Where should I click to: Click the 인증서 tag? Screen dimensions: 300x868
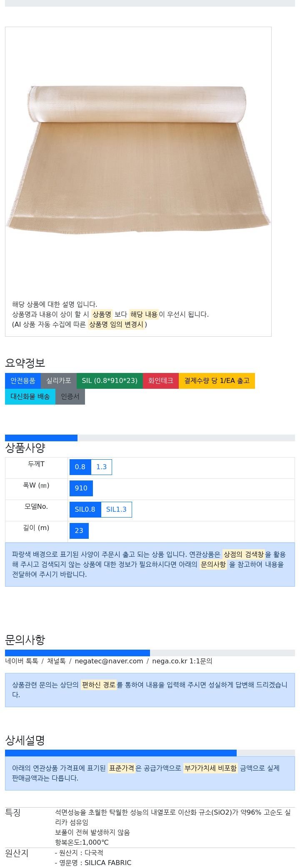[x=70, y=397]
